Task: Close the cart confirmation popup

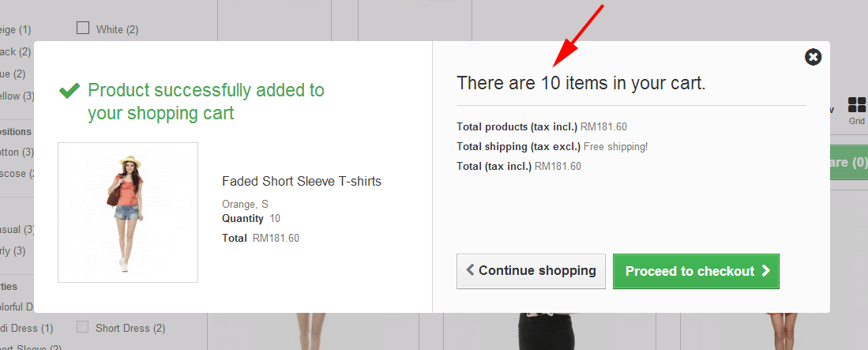Action: 813,57
